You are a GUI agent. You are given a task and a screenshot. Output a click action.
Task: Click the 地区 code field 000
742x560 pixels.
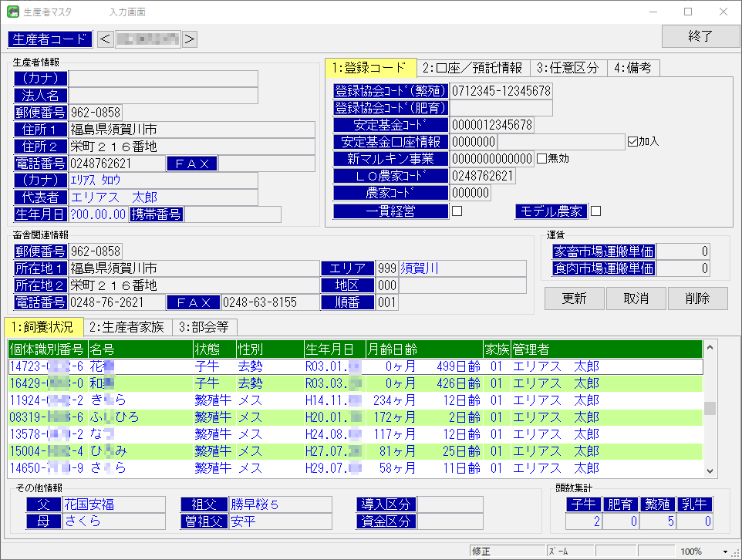click(387, 285)
